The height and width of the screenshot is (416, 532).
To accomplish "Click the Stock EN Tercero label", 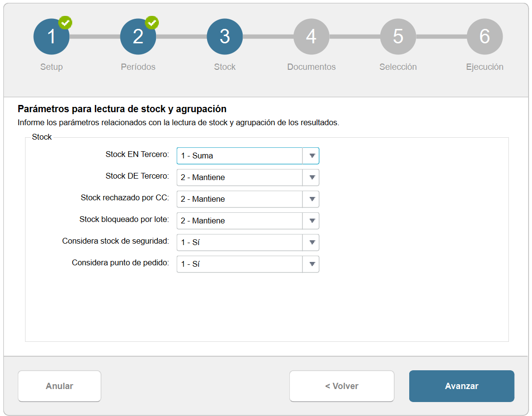I will [x=137, y=155].
